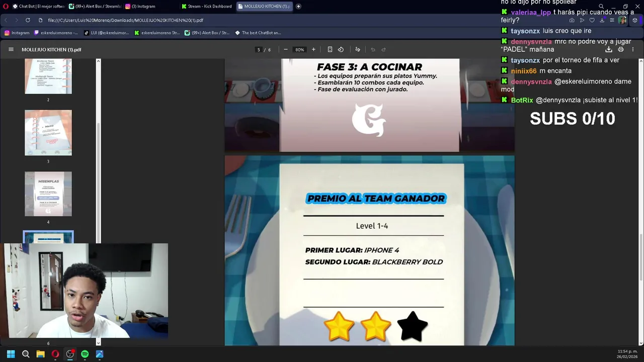
Task: Open Windows taskbar search
Action: pyautogui.click(x=26, y=354)
